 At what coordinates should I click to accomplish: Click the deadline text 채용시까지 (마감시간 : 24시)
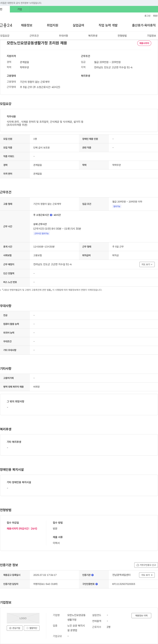[x=22, y=529]
